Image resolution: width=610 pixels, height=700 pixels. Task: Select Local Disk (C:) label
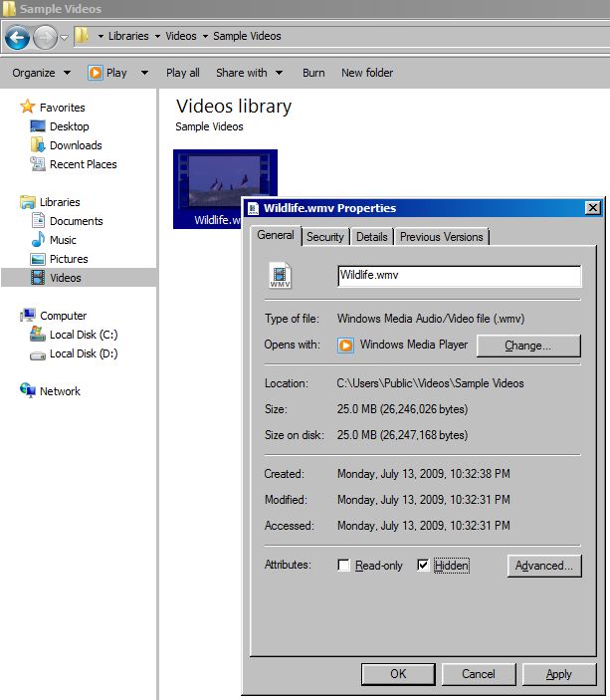84,335
